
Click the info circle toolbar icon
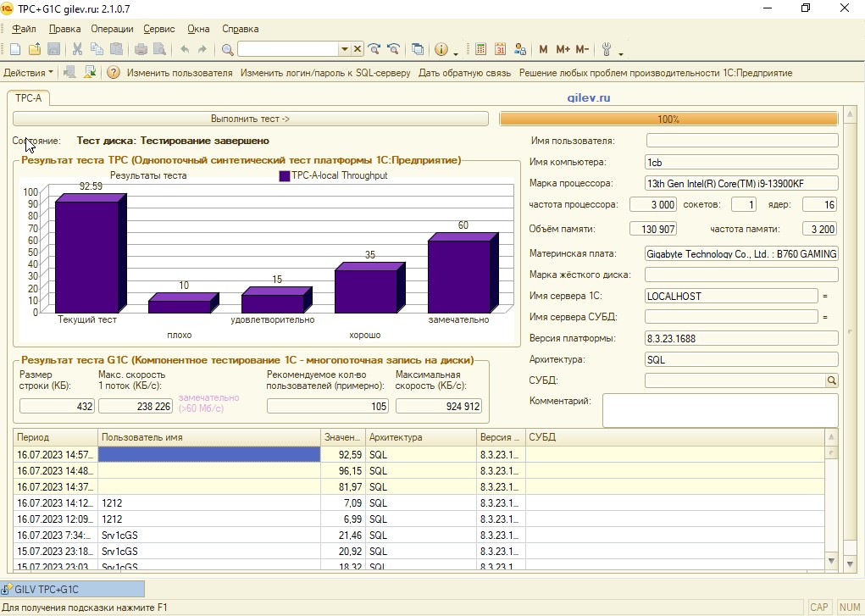click(441, 49)
